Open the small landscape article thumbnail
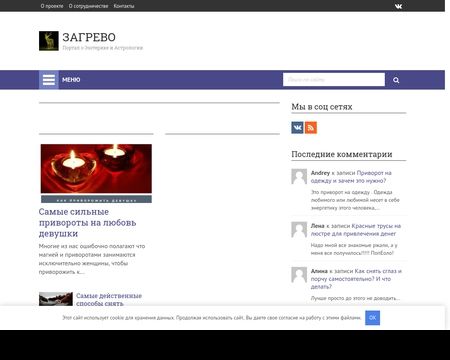 [x=56, y=299]
